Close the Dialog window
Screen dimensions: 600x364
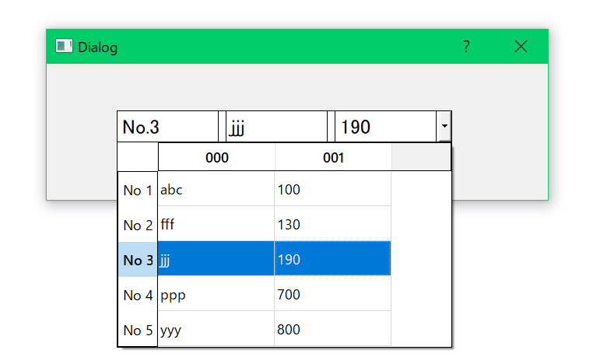pyautogui.click(x=521, y=47)
